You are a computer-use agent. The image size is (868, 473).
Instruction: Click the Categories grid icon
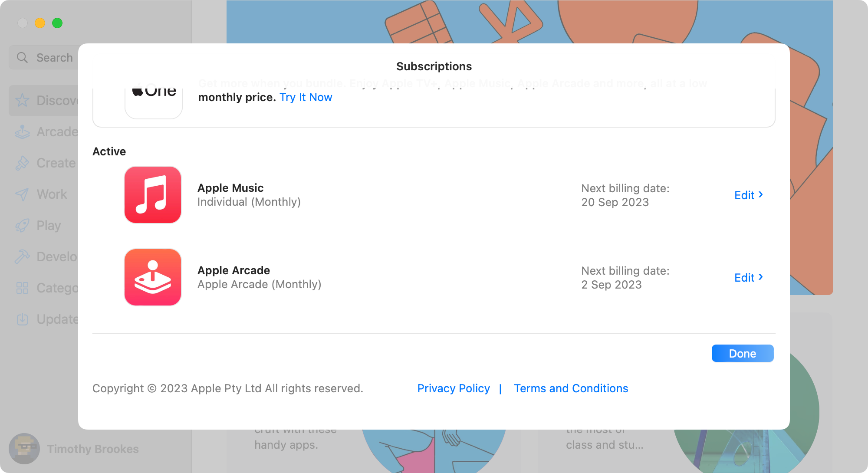click(22, 288)
